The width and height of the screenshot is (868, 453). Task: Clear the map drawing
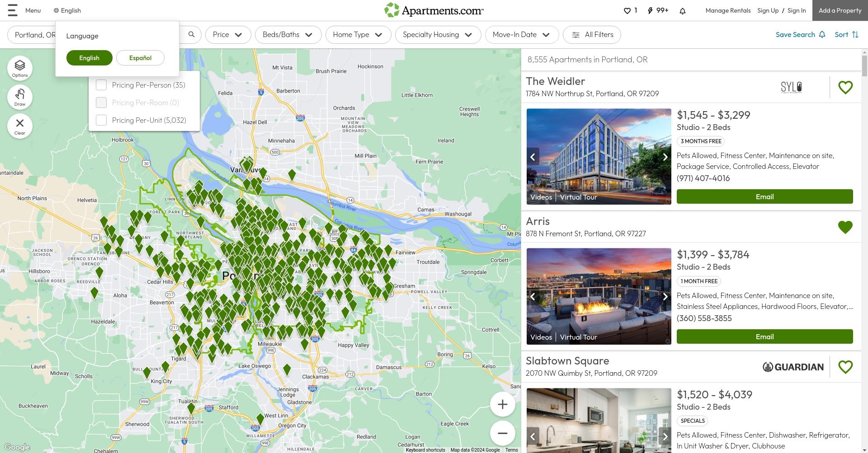pyautogui.click(x=20, y=126)
